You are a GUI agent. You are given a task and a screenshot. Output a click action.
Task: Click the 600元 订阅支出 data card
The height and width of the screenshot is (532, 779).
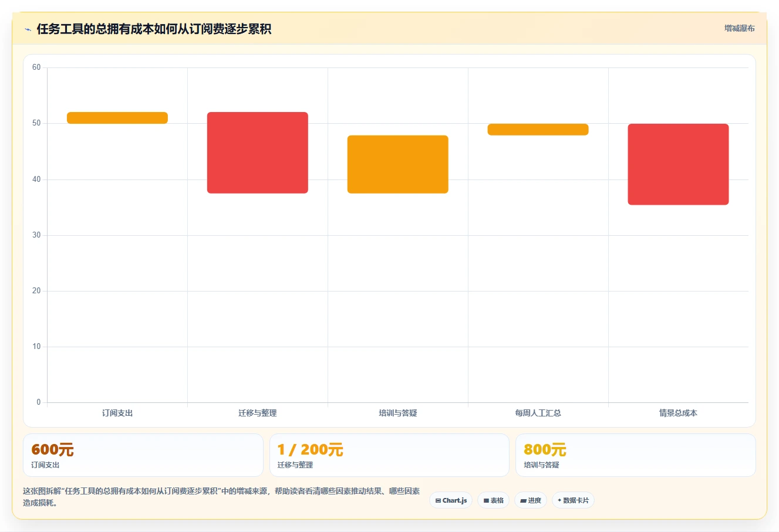tap(143, 455)
